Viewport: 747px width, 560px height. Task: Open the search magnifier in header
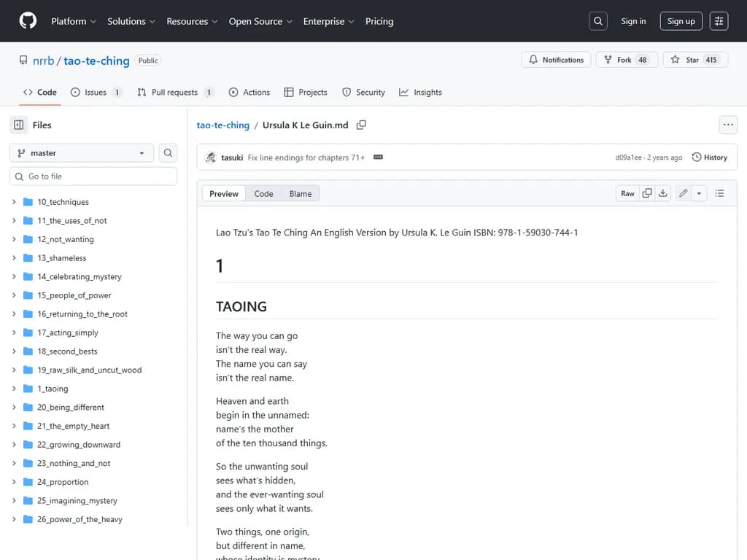[x=598, y=21]
